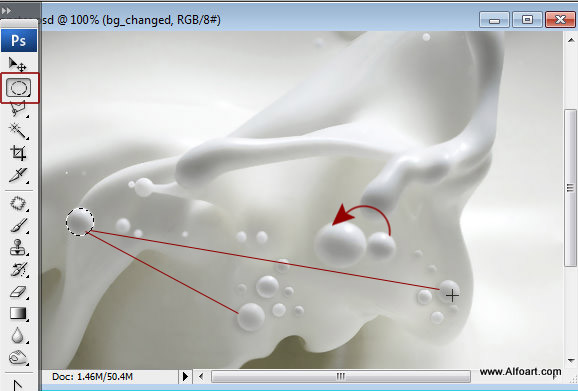Select the Elliptical Marquee tool
The image size is (578, 391).
tap(19, 88)
